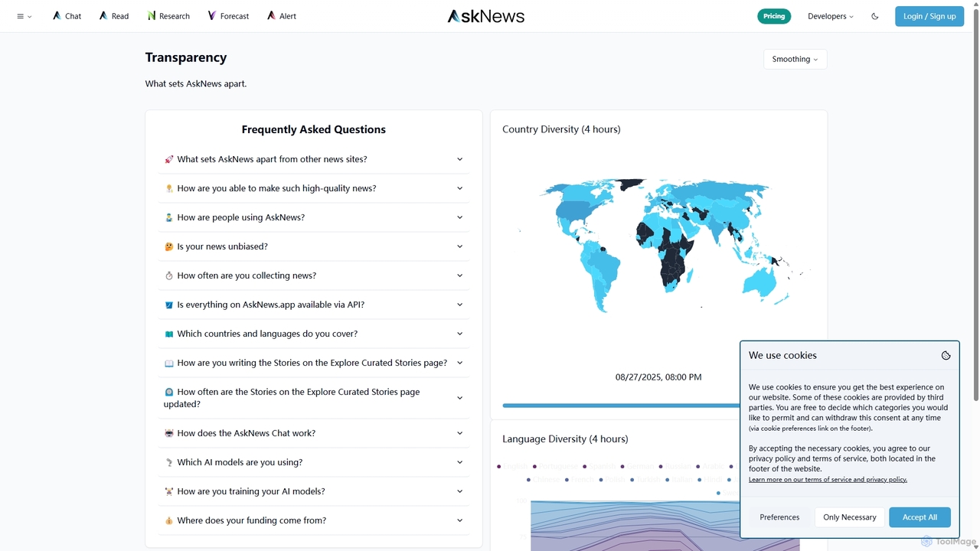The image size is (980, 551).
Task: Click the cookie icon in the cookies dialog
Action: pos(946,355)
